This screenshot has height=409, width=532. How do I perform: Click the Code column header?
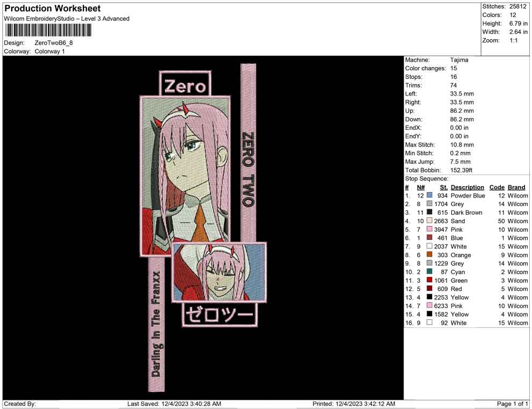tap(497, 187)
